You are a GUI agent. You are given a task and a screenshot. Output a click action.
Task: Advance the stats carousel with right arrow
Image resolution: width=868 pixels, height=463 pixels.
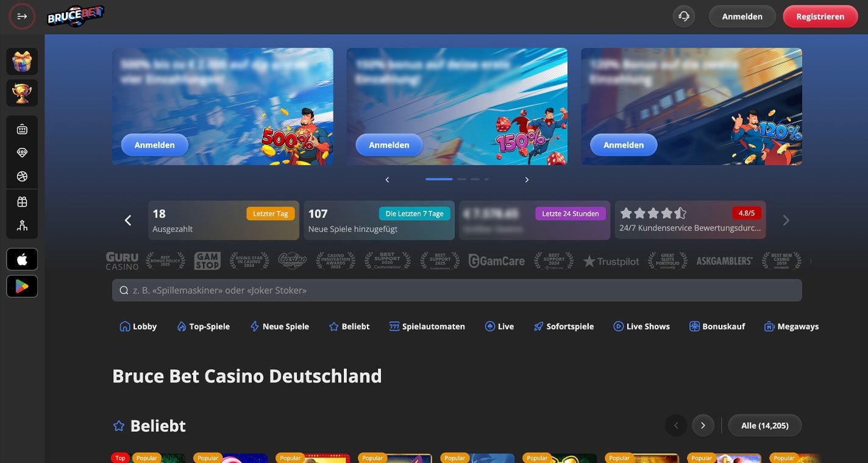(x=786, y=221)
